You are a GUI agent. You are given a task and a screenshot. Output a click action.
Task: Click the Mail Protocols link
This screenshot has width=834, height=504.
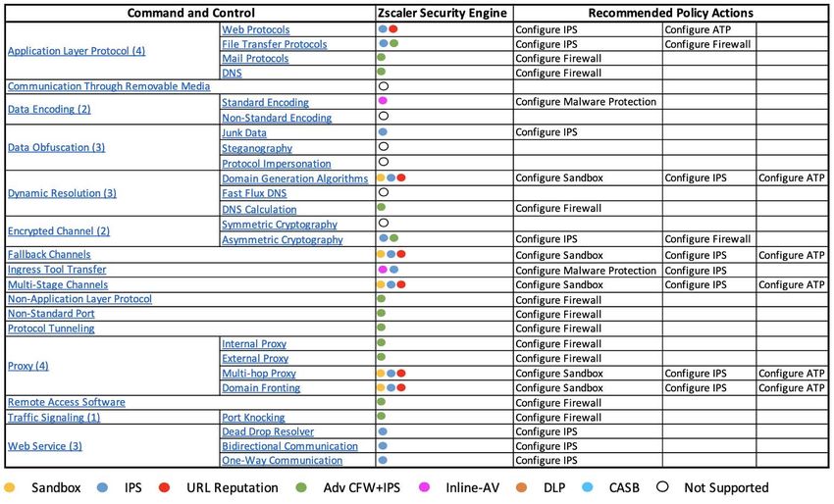[255, 59]
